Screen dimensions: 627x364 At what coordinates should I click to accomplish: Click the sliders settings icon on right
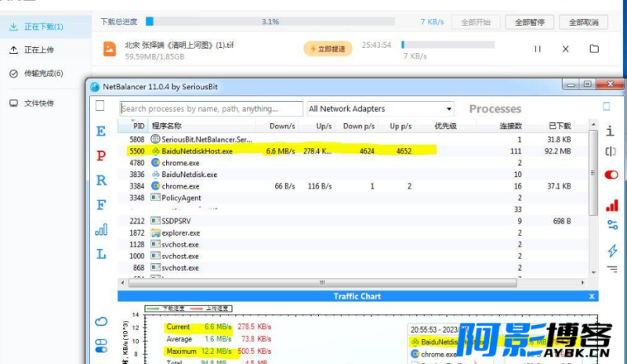(x=612, y=225)
